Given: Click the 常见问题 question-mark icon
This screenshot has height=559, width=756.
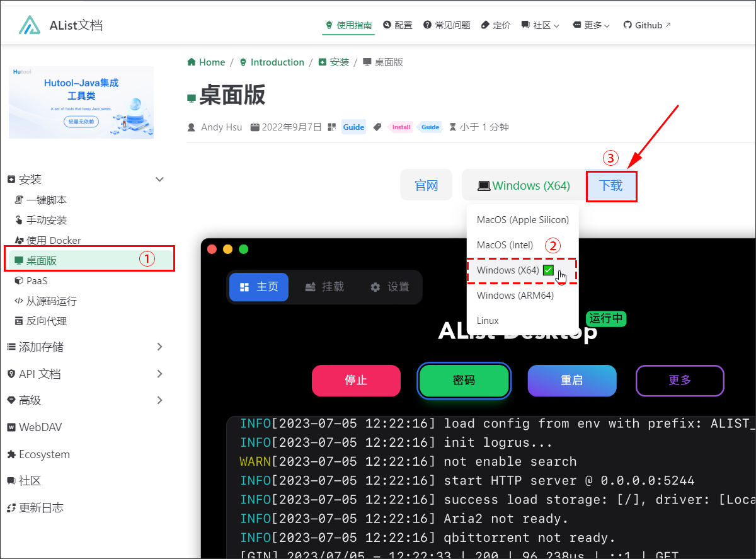Looking at the screenshot, I should 427,25.
